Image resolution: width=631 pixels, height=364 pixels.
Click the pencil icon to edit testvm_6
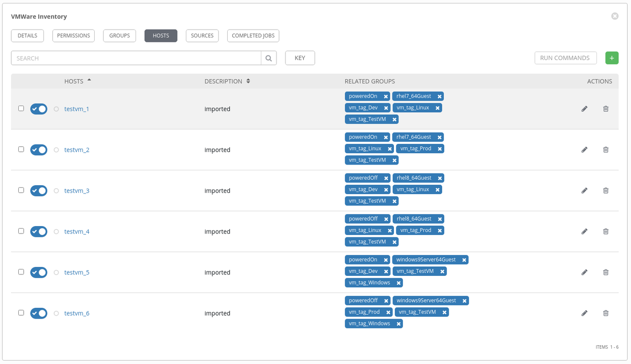click(584, 313)
